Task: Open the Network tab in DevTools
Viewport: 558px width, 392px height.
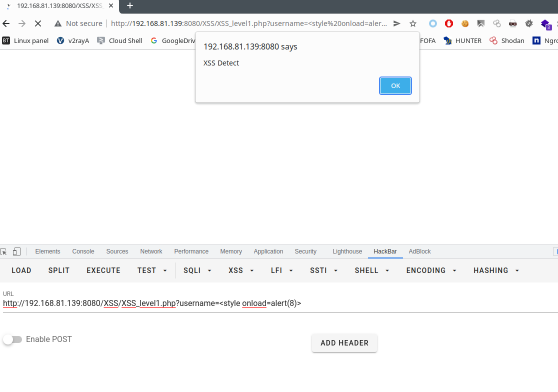Action: 151,251
